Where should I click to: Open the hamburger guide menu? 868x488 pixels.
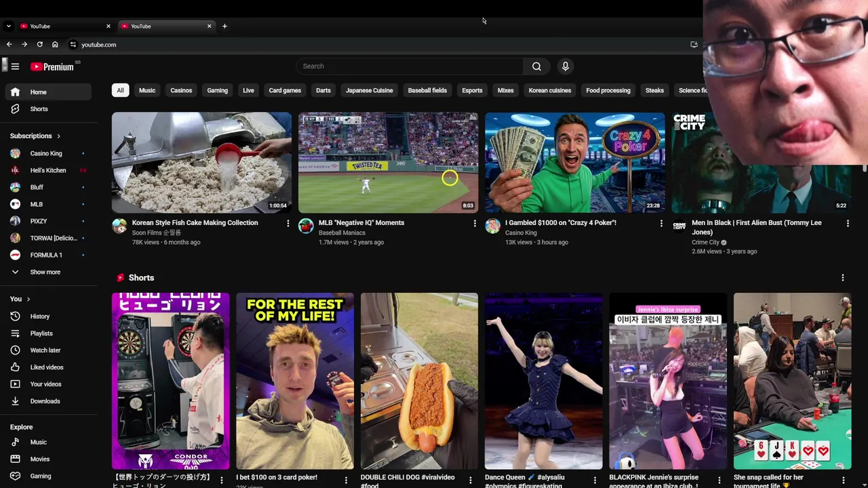click(x=15, y=66)
